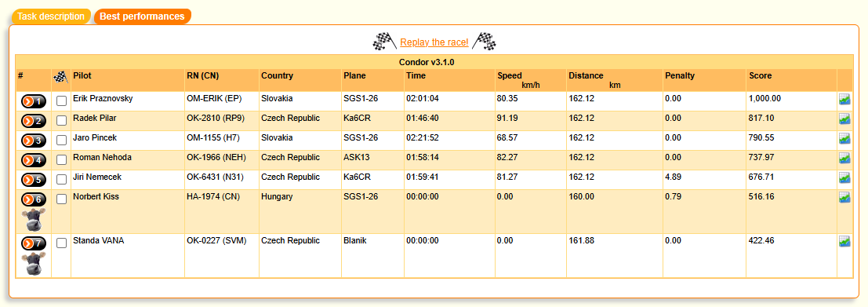
Task: Select pilot name Norbert Kiss
Action: (96, 197)
